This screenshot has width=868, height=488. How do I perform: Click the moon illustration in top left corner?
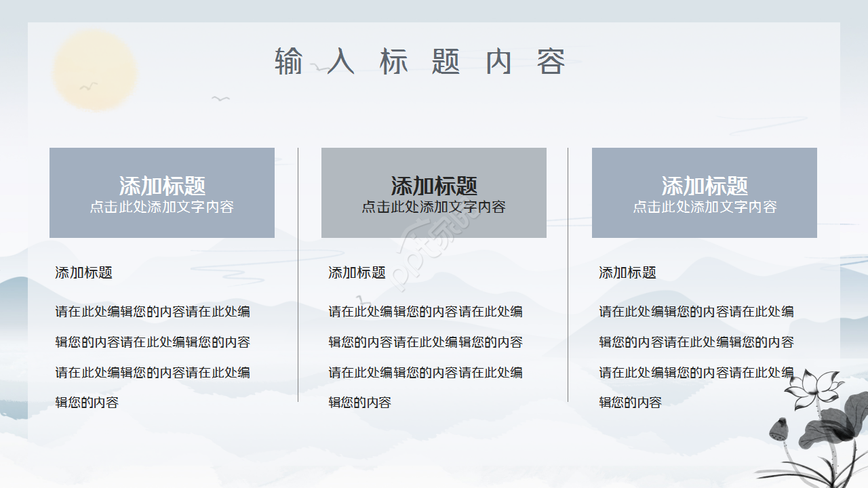[95, 70]
